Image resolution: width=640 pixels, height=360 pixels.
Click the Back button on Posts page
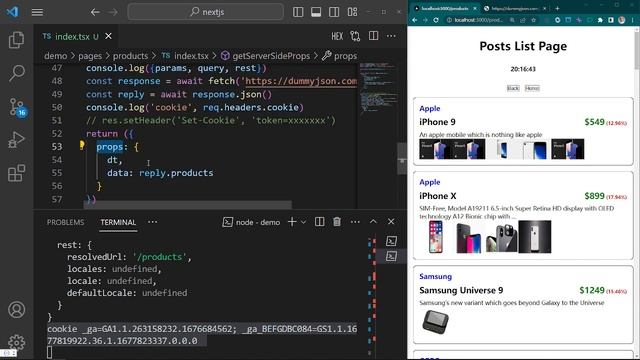point(513,88)
